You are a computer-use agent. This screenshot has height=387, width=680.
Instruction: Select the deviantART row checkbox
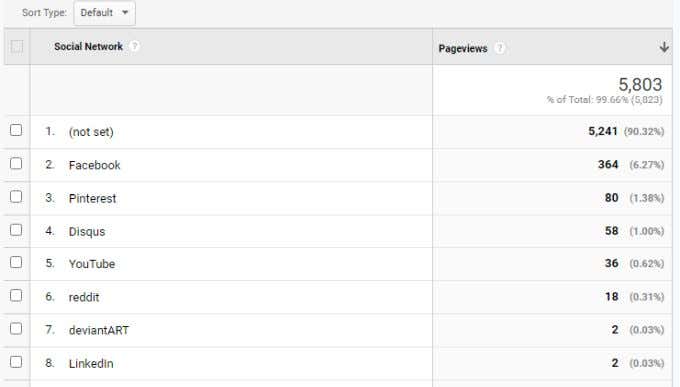(16, 328)
